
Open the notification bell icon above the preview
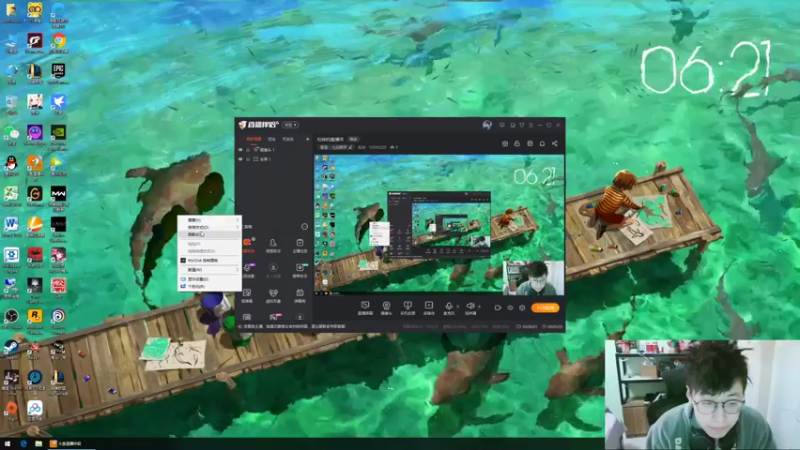tap(542, 144)
